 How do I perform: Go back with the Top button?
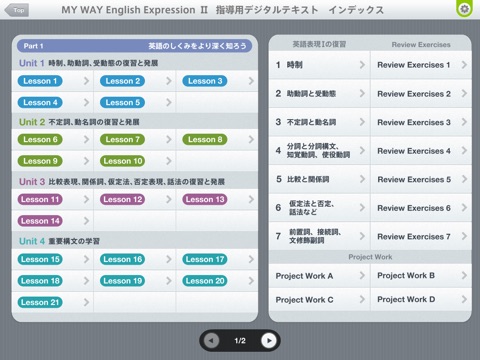pyautogui.click(x=17, y=10)
